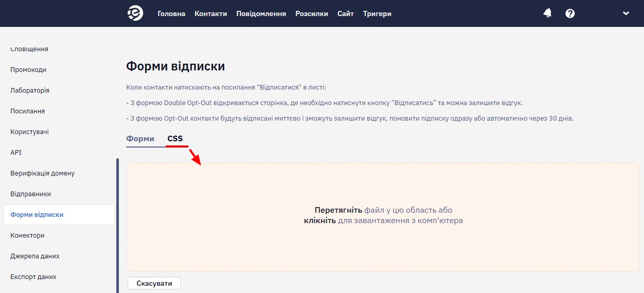Open Лабораторія in the sidebar

[x=30, y=91]
